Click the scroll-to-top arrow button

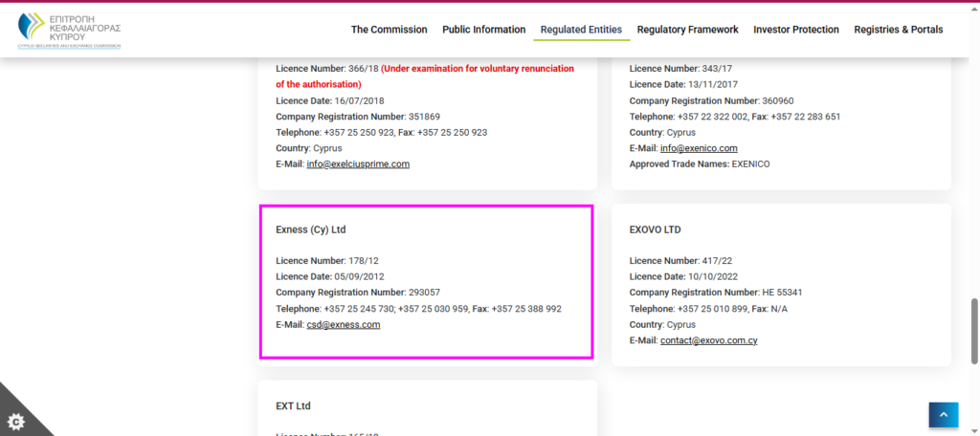[x=943, y=415]
